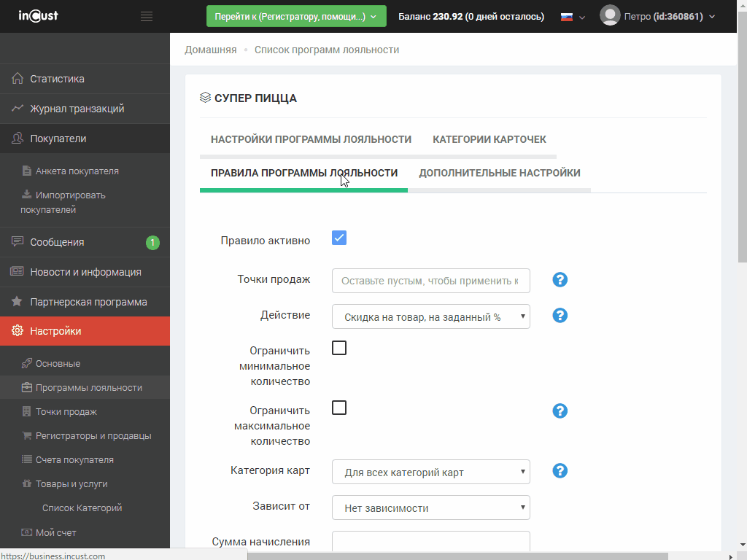This screenshot has height=560, width=747.
Task: Toggle the hamburger sidebar menu icon
Action: tap(147, 17)
